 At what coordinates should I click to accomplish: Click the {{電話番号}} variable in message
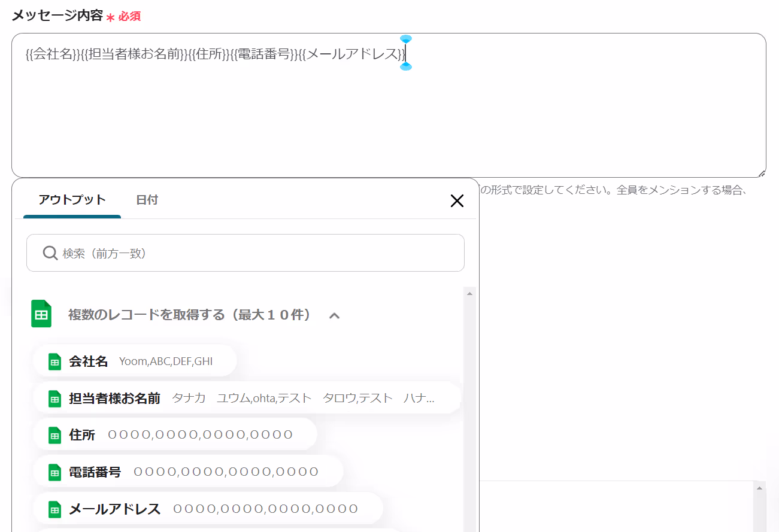pos(264,54)
